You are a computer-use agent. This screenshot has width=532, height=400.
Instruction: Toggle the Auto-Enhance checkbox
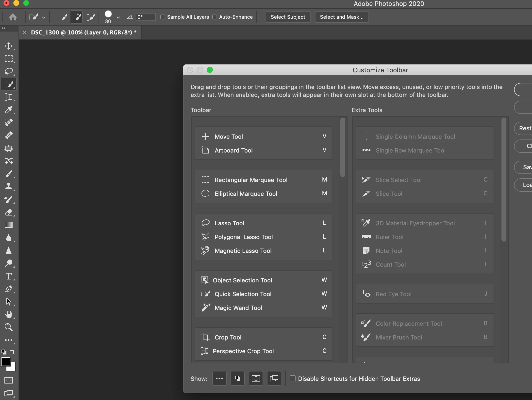pos(215,17)
